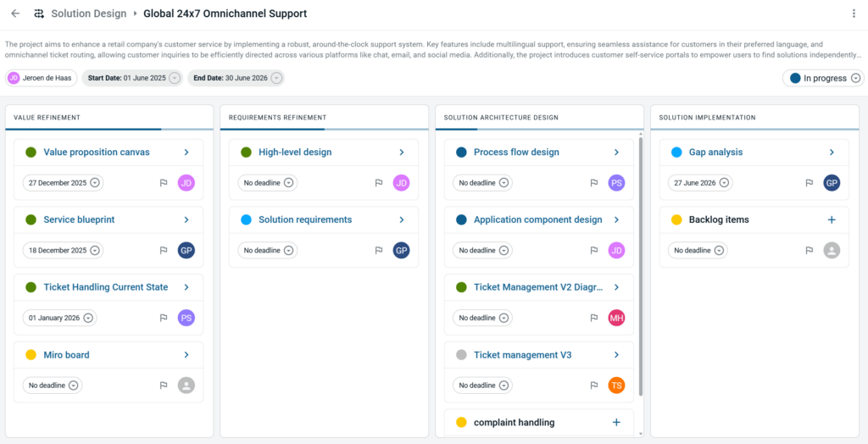
Task: Click Solution Architecture Design column scrollbar
Action: [641, 266]
